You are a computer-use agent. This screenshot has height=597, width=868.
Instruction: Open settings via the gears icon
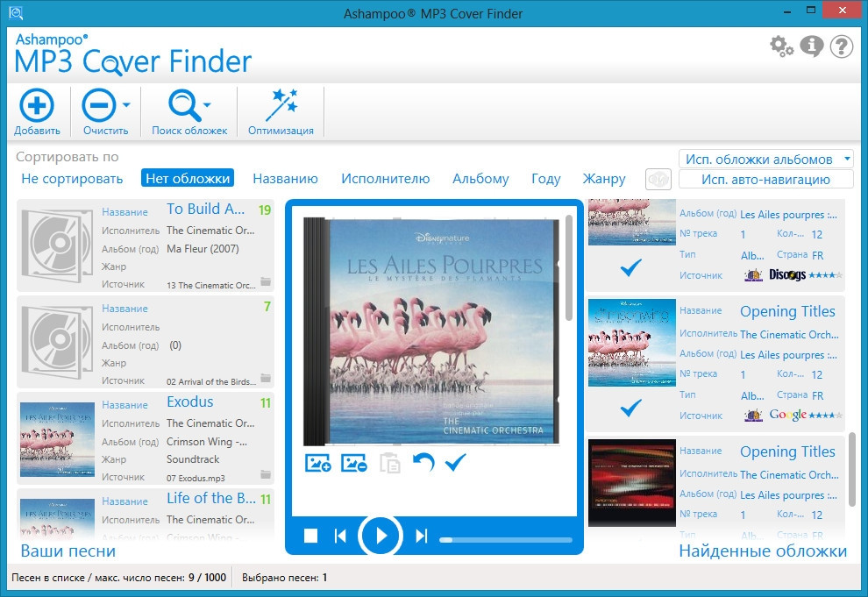point(781,46)
